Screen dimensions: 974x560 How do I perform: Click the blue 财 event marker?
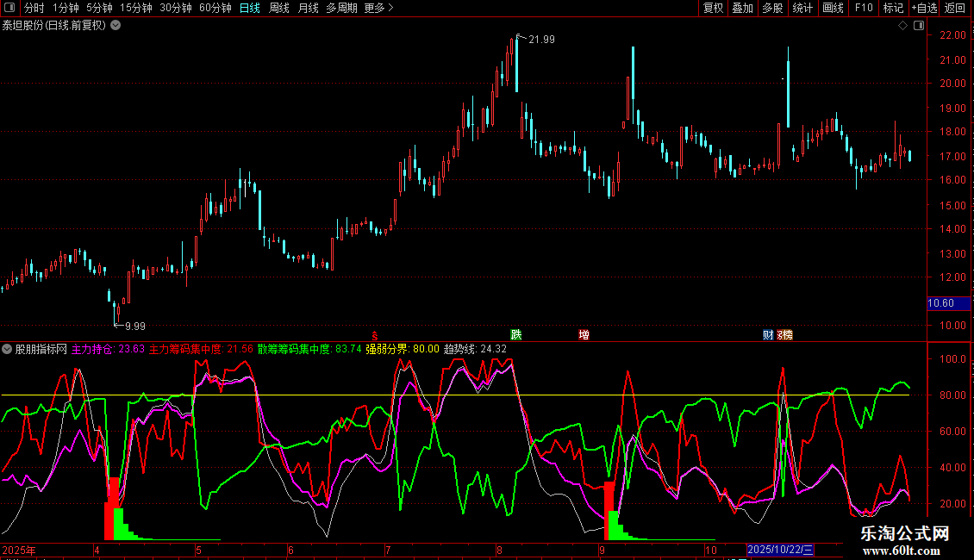[768, 334]
